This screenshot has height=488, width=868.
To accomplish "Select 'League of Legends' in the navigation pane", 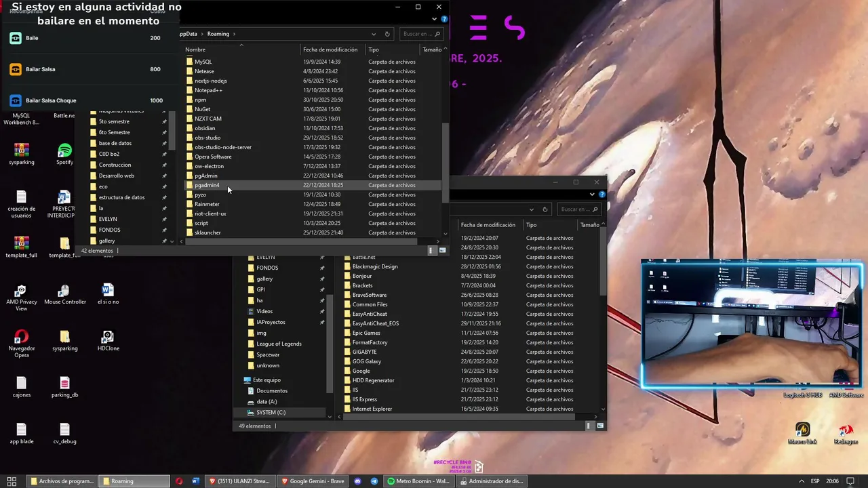I will click(x=279, y=344).
